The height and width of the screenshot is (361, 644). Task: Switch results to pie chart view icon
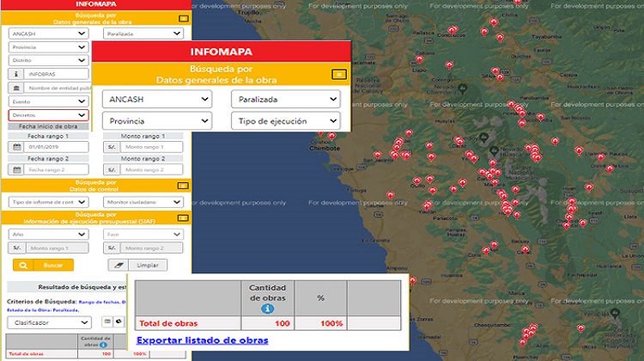[118, 321]
